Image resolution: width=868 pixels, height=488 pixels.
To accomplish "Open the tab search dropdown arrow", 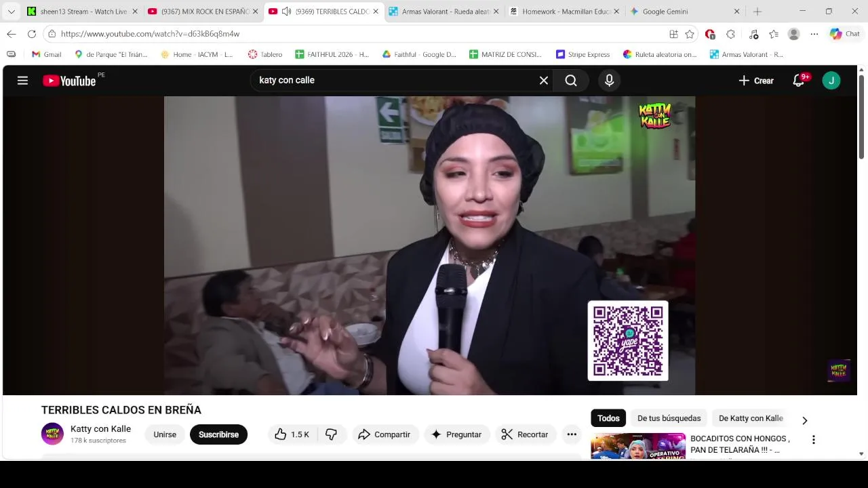I will pyautogui.click(x=11, y=12).
